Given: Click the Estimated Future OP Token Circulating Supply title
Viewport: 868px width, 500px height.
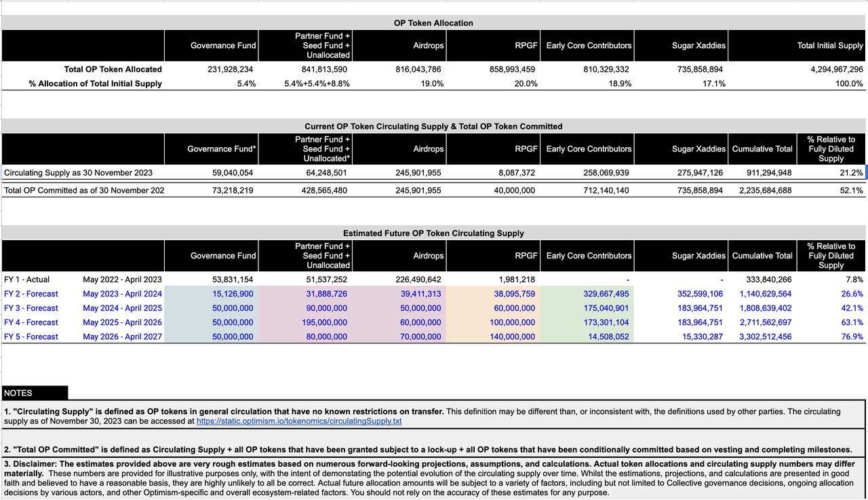Looking at the screenshot, I should click(433, 233).
